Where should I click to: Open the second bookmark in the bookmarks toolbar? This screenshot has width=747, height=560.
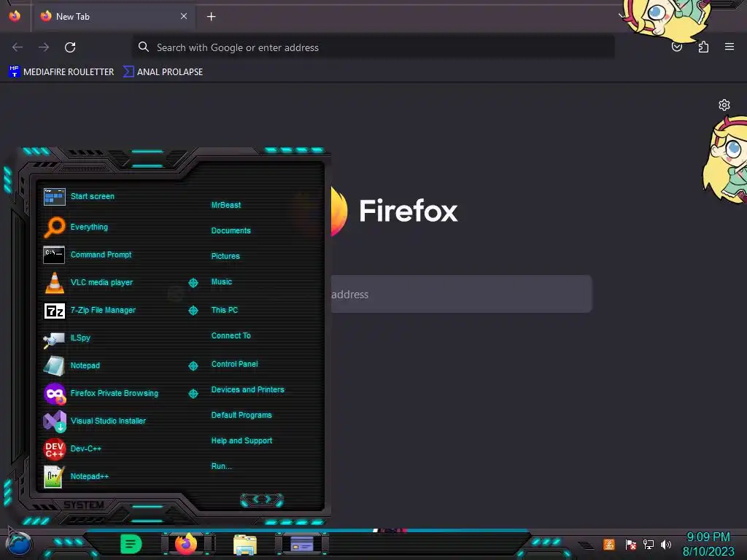pos(163,72)
